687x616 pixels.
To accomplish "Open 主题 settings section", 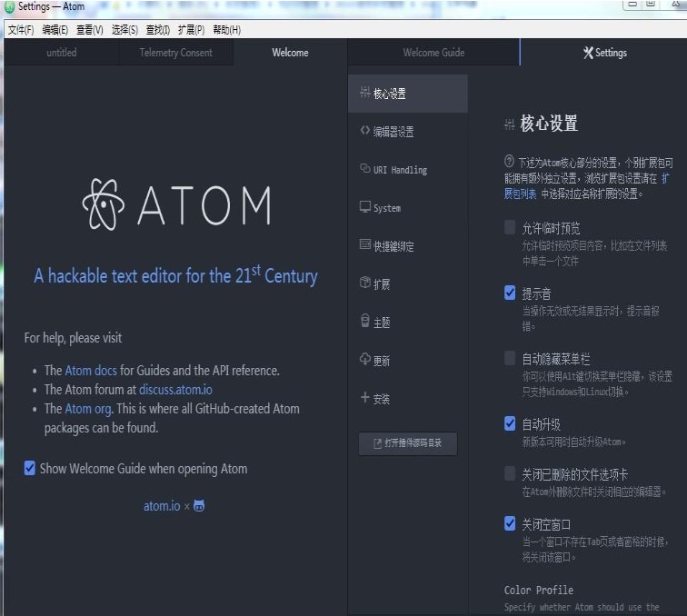I will tap(407, 322).
